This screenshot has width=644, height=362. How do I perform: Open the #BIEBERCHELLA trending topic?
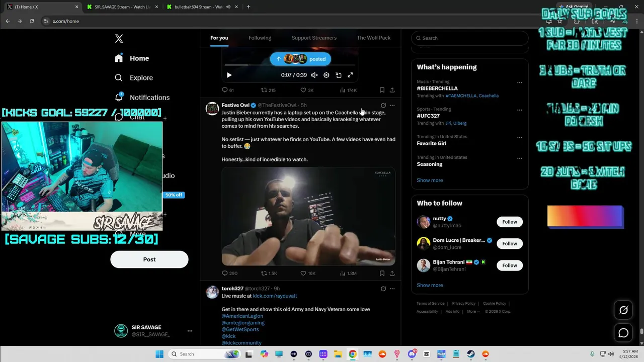437,88
